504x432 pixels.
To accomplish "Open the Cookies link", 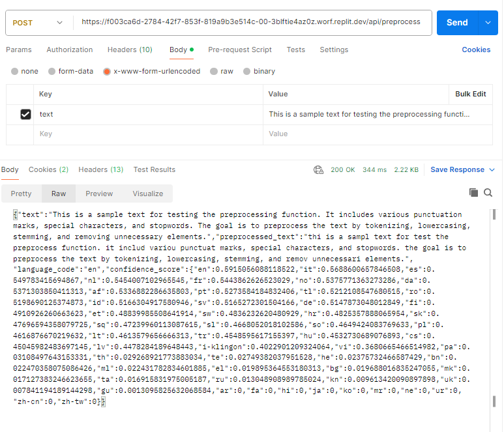I will 476,50.
